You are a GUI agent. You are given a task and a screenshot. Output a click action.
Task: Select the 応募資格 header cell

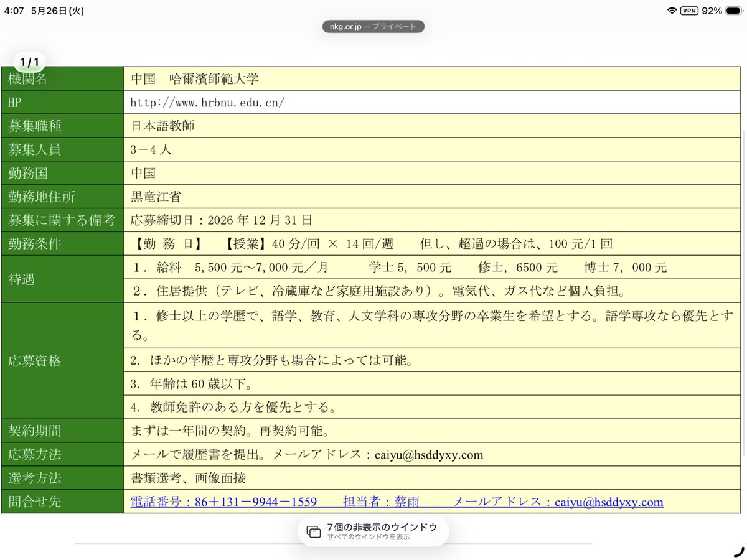tap(62, 361)
